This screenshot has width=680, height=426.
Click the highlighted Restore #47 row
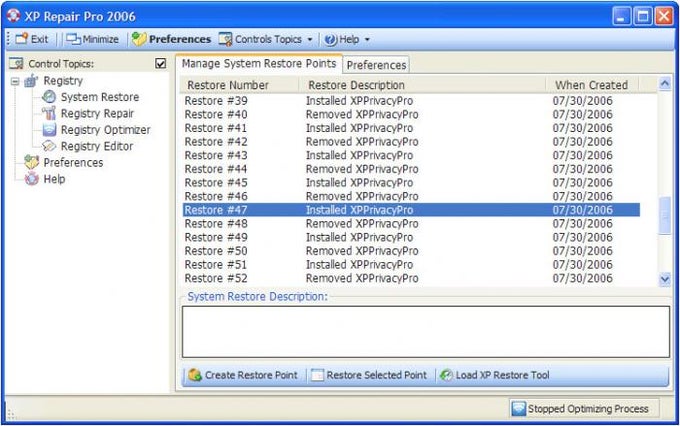click(x=411, y=210)
